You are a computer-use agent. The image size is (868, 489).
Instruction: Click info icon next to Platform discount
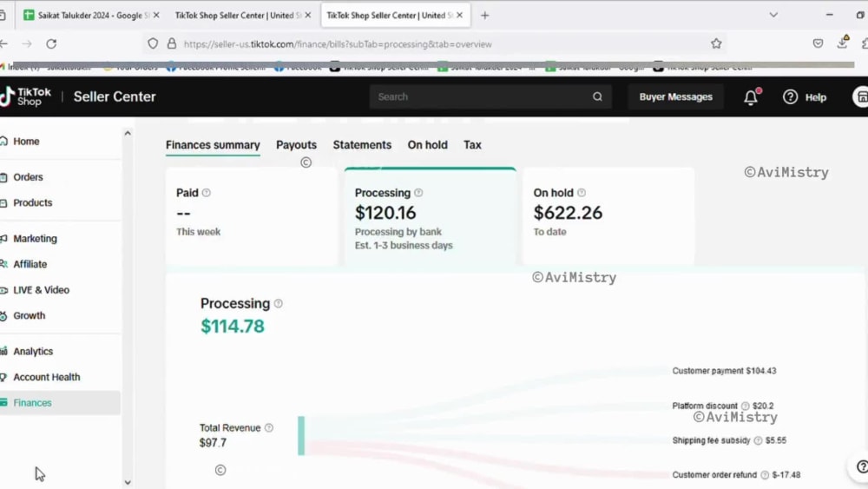[745, 406]
